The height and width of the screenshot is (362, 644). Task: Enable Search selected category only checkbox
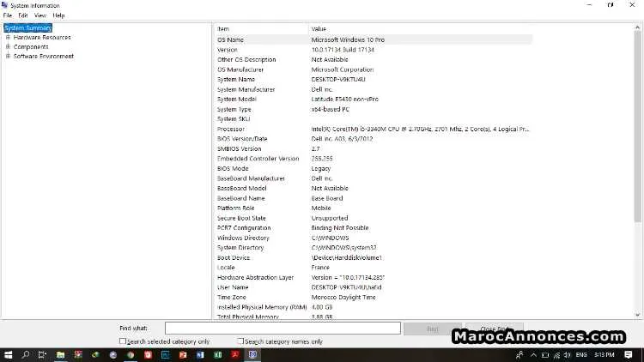(123, 341)
